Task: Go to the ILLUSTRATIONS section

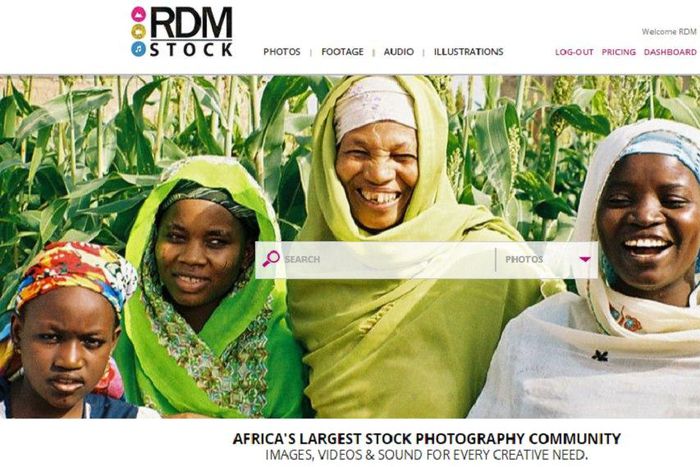Action: pos(468,52)
